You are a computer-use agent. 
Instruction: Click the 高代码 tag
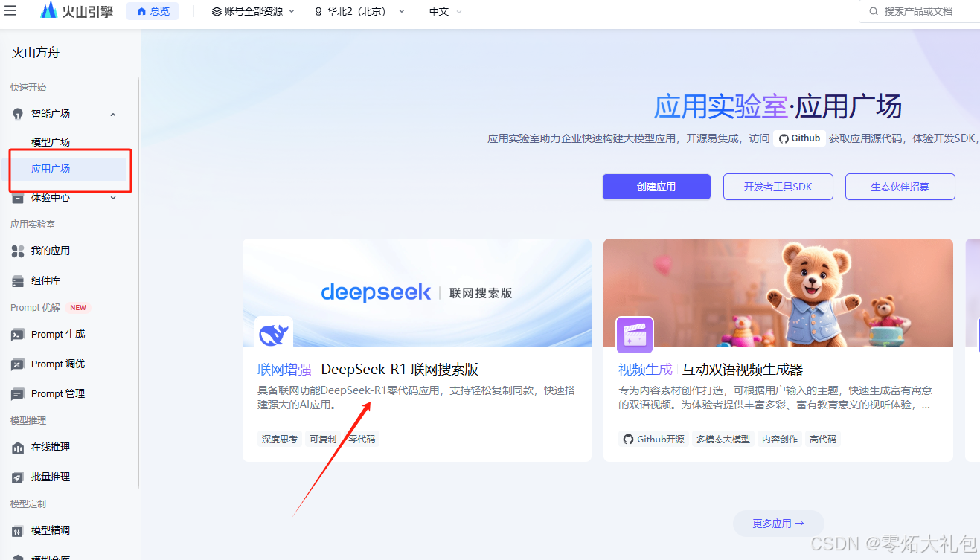[823, 440]
